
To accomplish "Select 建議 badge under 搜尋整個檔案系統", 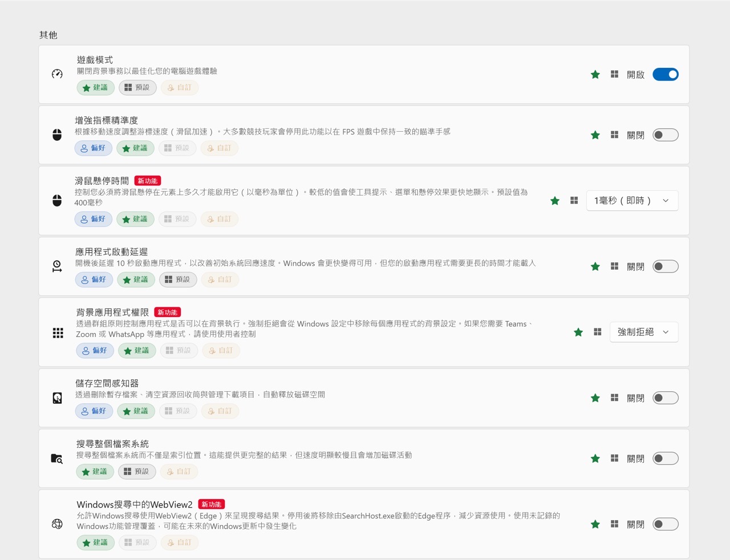I will pyautogui.click(x=95, y=472).
